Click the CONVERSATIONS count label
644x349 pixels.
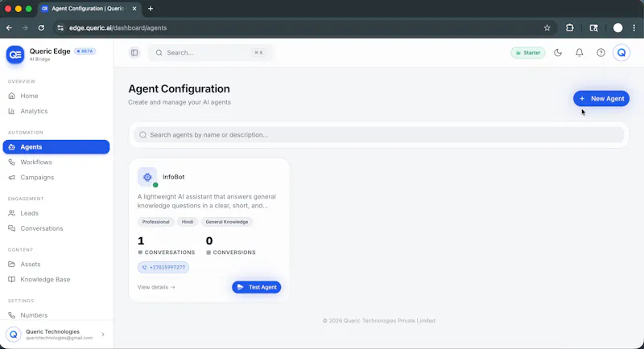click(167, 253)
